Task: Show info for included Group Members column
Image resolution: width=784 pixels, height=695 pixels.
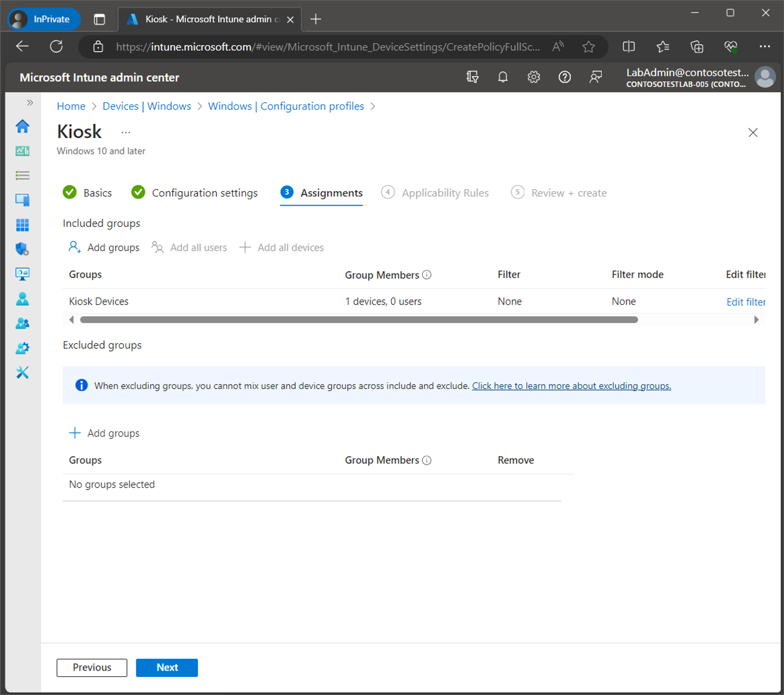Action: [427, 275]
